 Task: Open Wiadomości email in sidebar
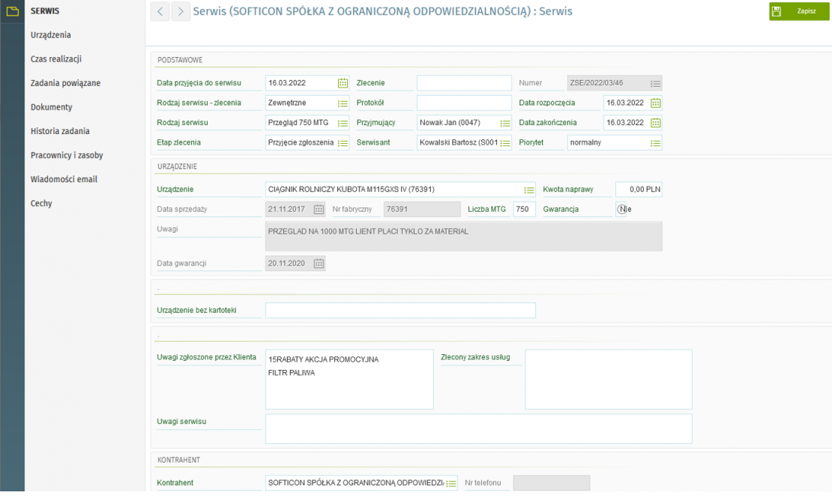[x=64, y=179]
